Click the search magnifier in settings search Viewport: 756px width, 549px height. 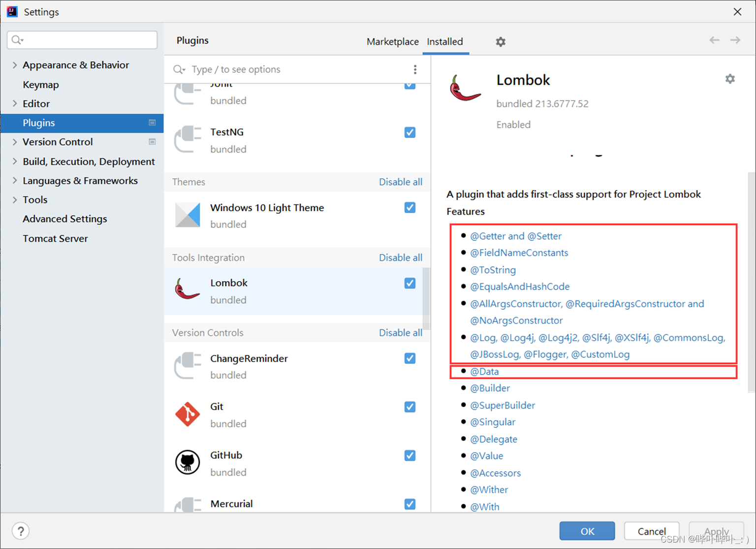pyautogui.click(x=17, y=40)
